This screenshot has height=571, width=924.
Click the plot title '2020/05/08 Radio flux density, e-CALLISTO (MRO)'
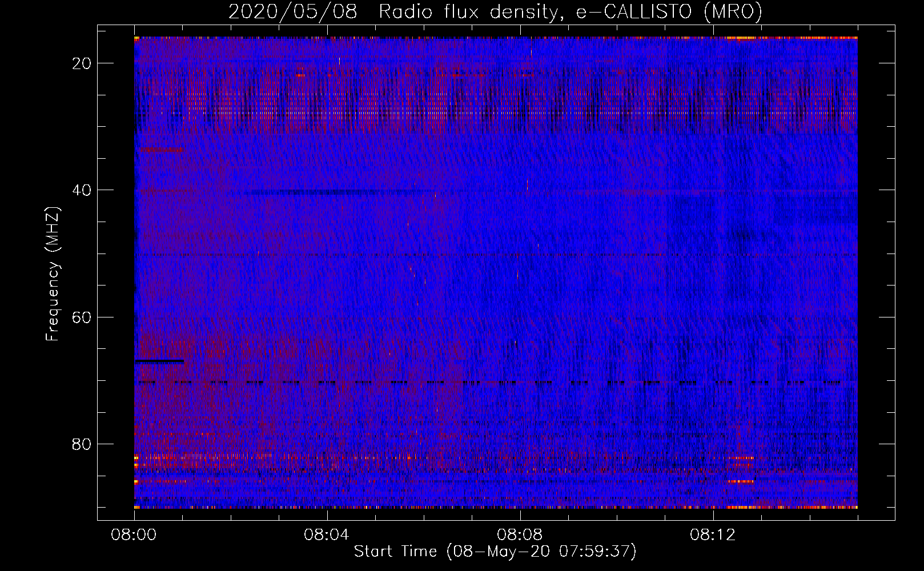point(495,12)
